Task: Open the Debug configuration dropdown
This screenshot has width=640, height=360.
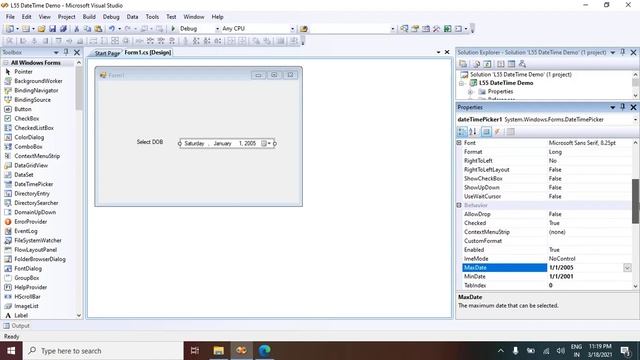Action: tap(217, 29)
